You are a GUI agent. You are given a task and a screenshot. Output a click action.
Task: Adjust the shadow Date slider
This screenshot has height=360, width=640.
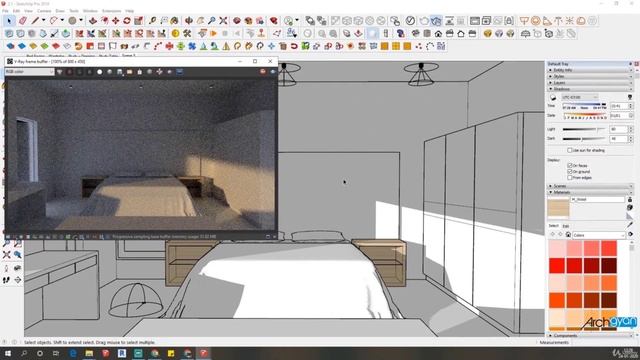tap(584, 116)
